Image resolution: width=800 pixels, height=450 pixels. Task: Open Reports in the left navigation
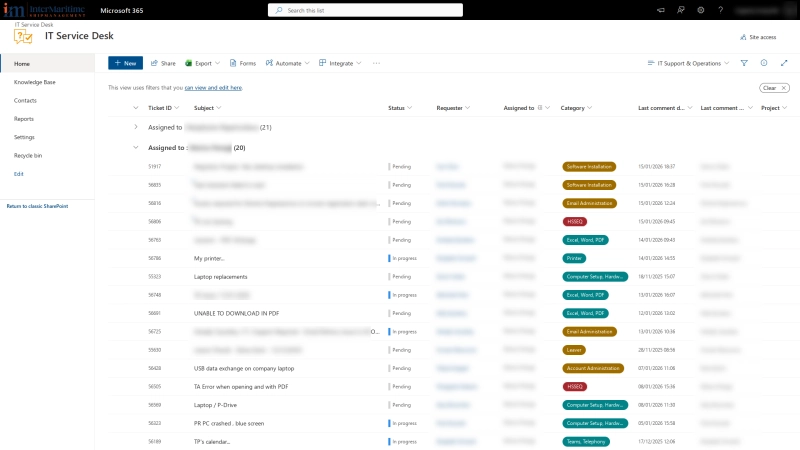click(23, 119)
